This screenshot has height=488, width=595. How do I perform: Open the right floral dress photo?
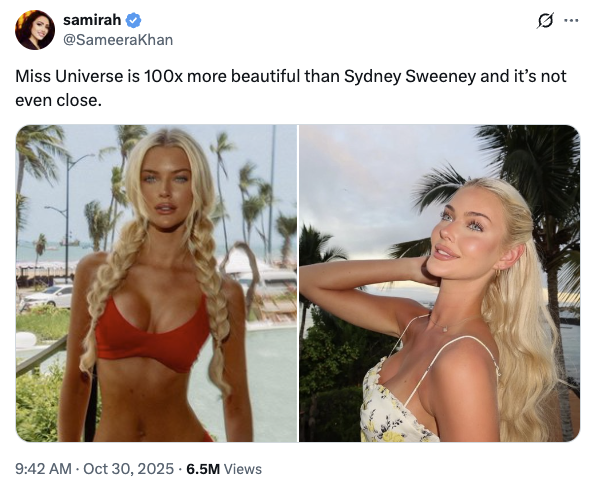point(439,283)
